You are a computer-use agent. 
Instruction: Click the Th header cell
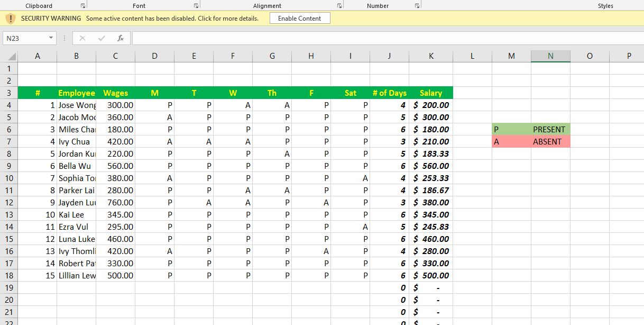[x=272, y=93]
